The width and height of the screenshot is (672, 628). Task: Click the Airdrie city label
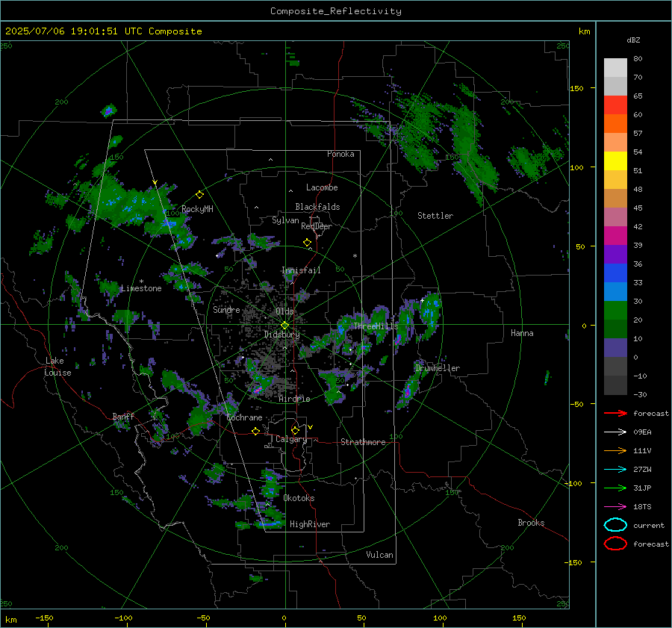(294, 399)
